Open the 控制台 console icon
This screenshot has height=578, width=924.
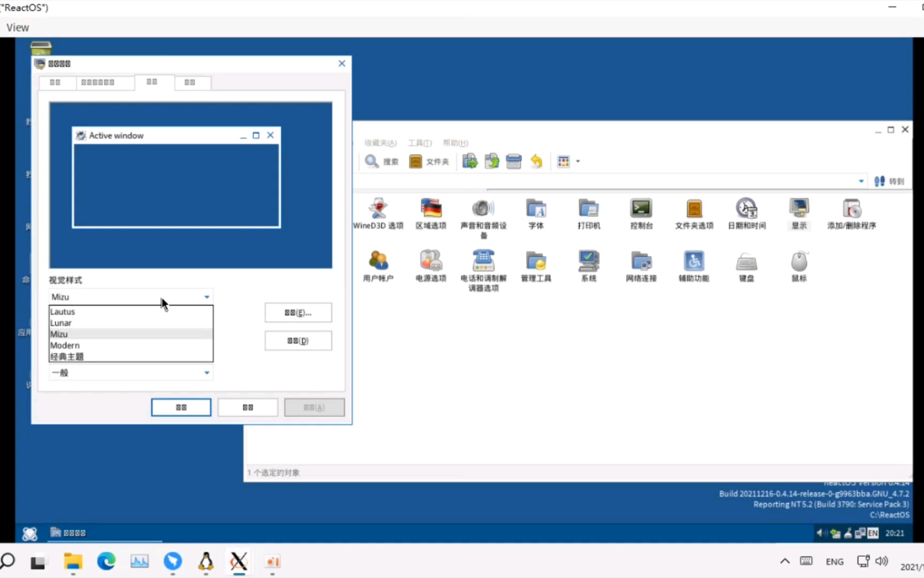tap(641, 214)
